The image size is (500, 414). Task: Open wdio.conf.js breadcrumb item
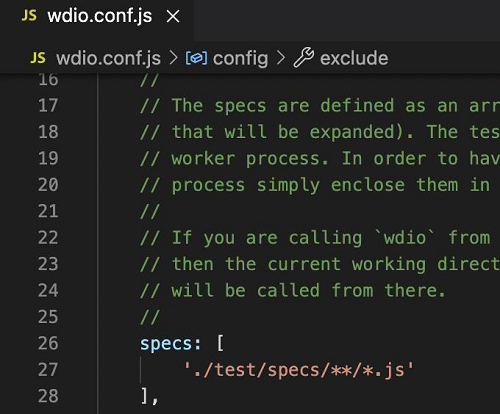coord(108,58)
